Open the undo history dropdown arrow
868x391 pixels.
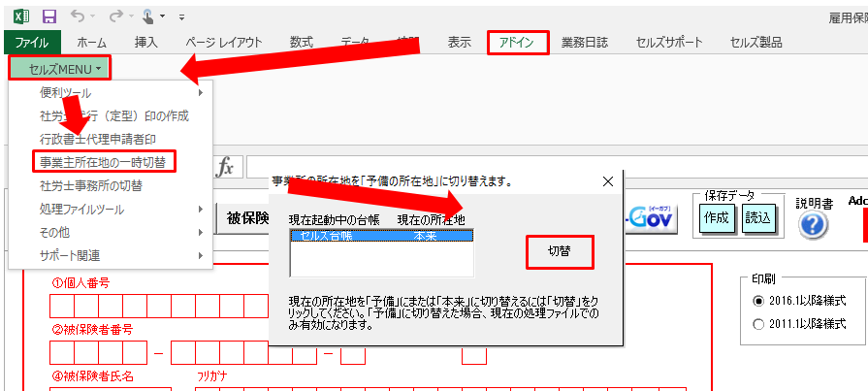pyautogui.click(x=92, y=17)
